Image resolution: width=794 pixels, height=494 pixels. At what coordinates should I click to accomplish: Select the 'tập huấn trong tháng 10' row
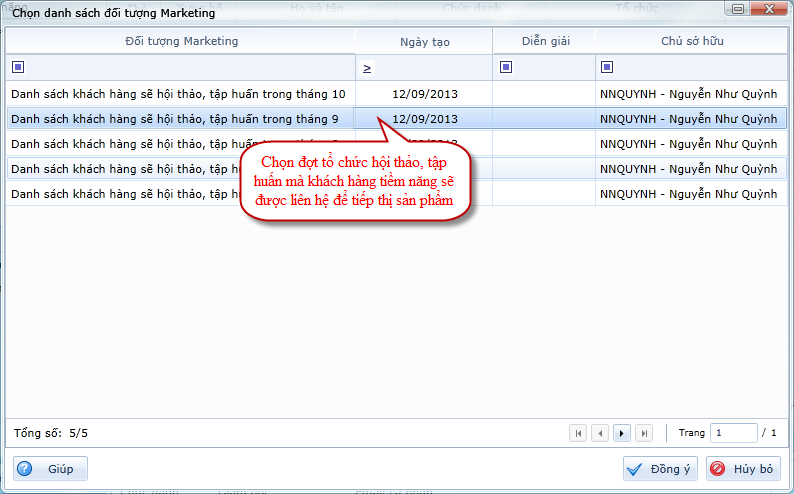[178, 94]
